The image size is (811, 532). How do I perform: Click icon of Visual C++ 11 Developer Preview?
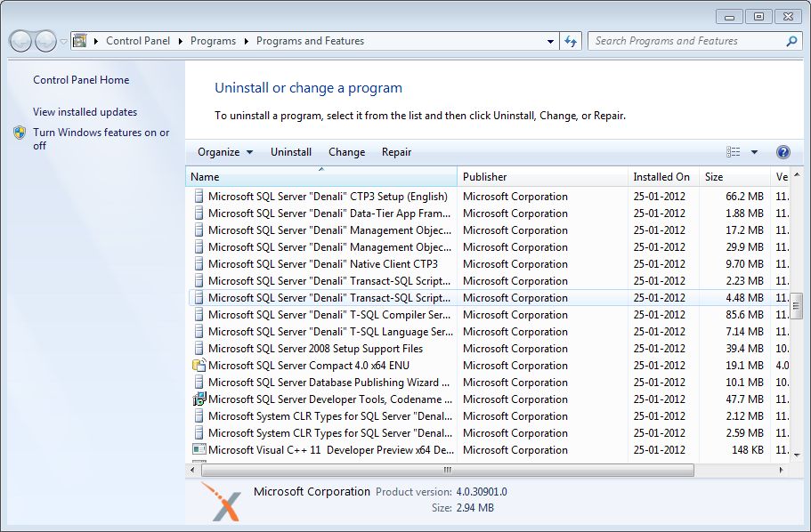(199, 449)
